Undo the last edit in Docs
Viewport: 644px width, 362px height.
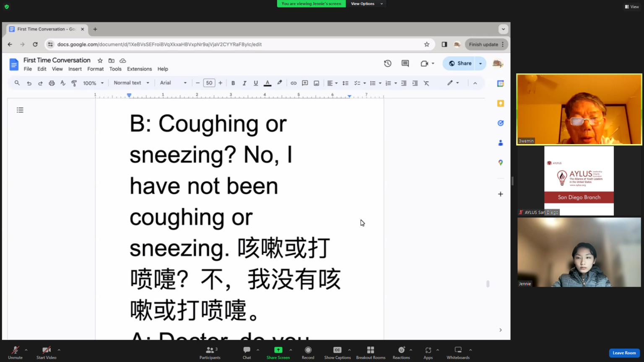pos(29,83)
